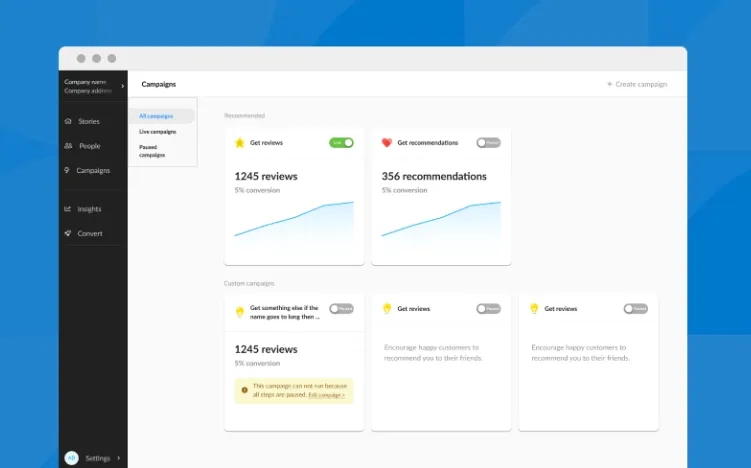Click the Recommended section label

(244, 115)
